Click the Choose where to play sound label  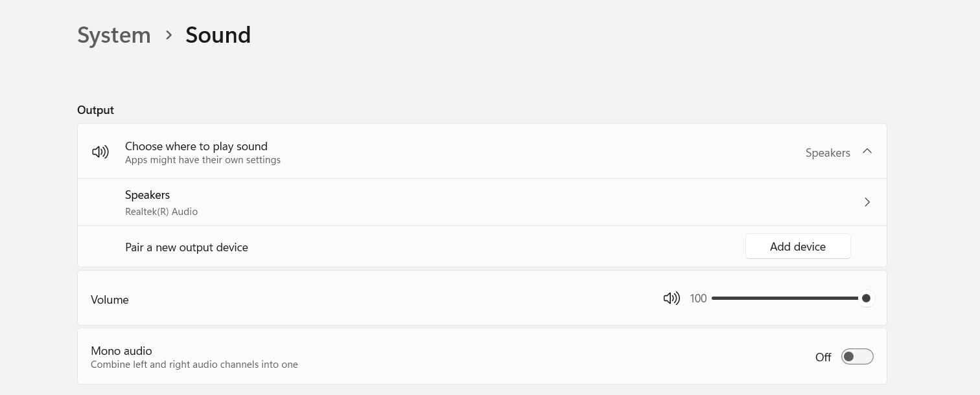(x=196, y=146)
